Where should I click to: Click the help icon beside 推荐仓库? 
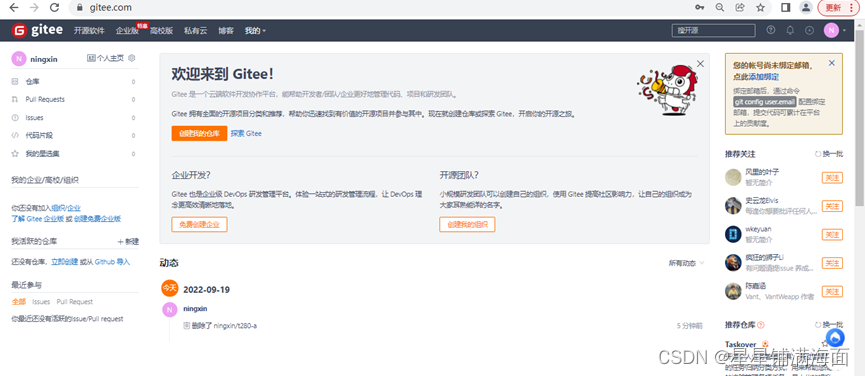coord(761,325)
